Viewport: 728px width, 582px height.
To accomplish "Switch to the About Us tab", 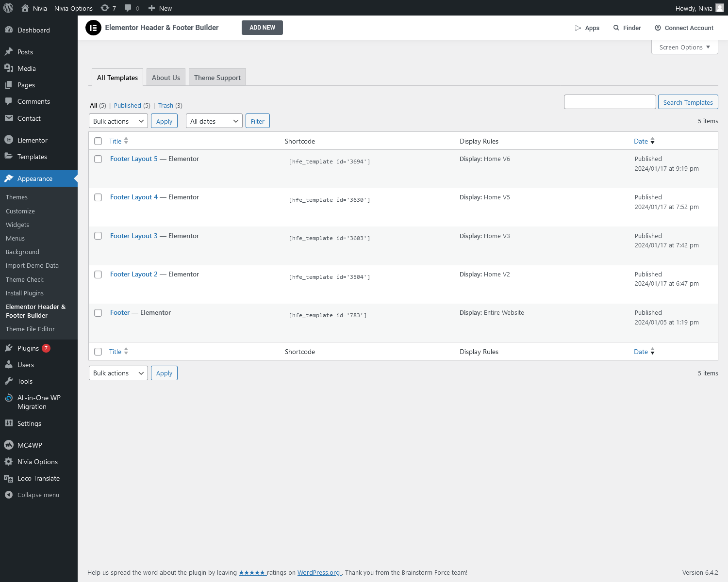I will (165, 78).
